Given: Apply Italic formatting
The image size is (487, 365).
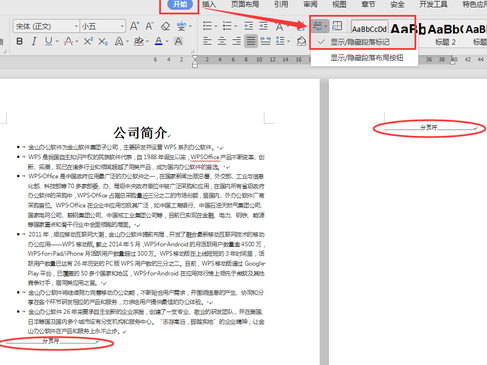Looking at the screenshot, I should 34,41.
